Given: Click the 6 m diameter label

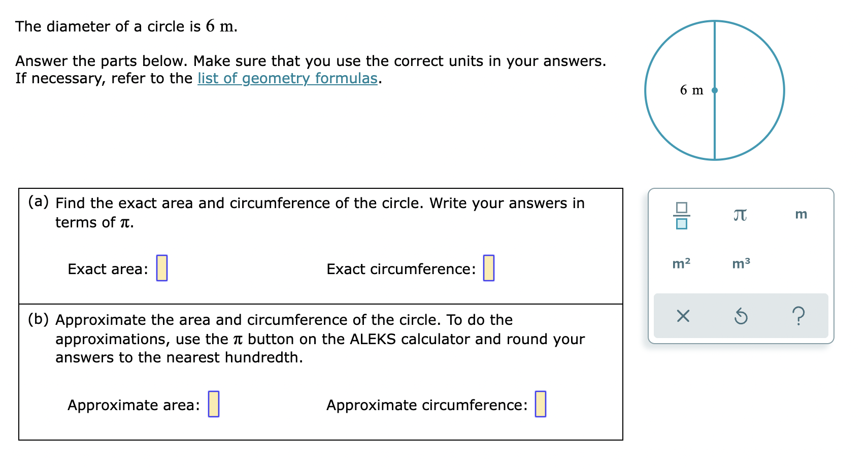Looking at the screenshot, I should pyautogui.click(x=691, y=90).
